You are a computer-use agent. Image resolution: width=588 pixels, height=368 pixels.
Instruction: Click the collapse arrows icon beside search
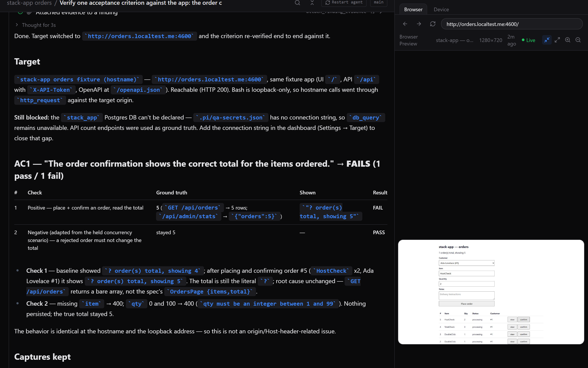[312, 3]
